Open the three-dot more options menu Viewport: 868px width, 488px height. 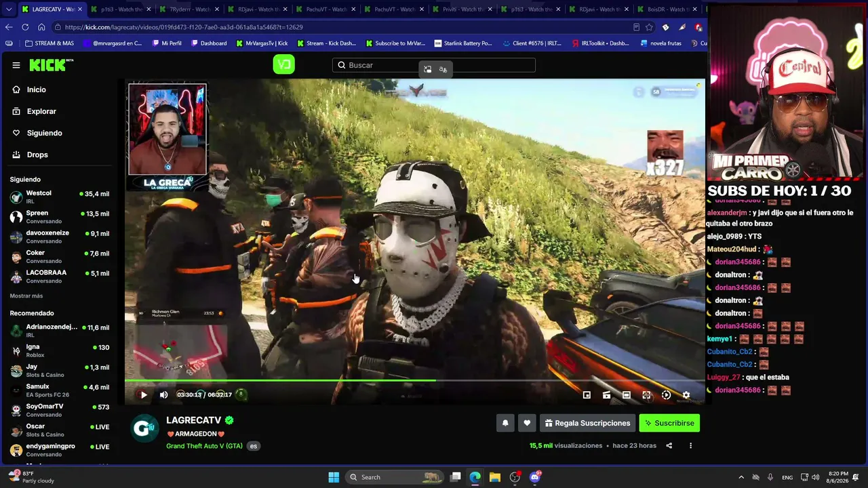690,445
